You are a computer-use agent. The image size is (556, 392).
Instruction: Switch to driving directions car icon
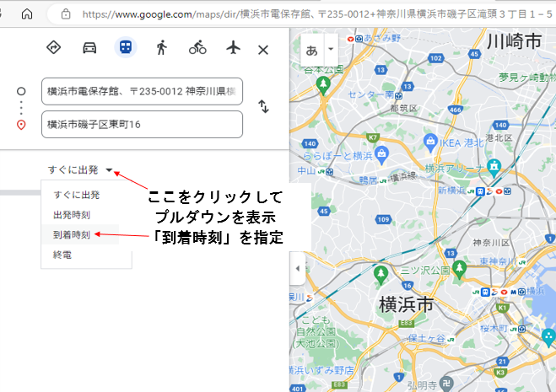pyautogui.click(x=89, y=48)
